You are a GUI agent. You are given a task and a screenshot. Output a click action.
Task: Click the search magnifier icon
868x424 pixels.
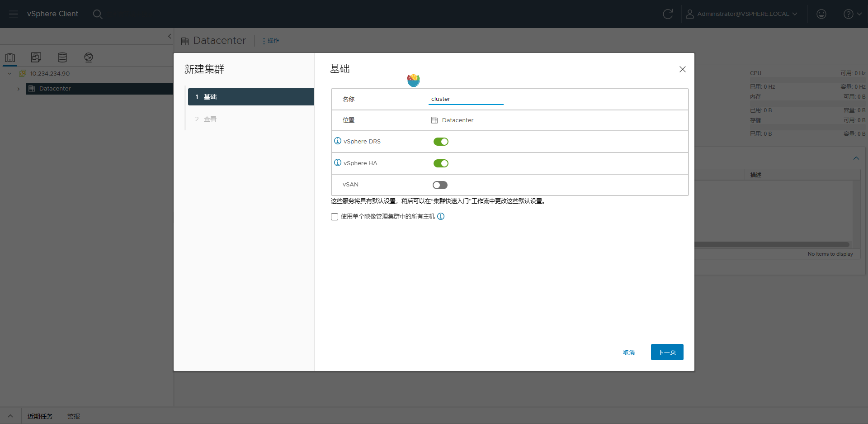point(97,14)
